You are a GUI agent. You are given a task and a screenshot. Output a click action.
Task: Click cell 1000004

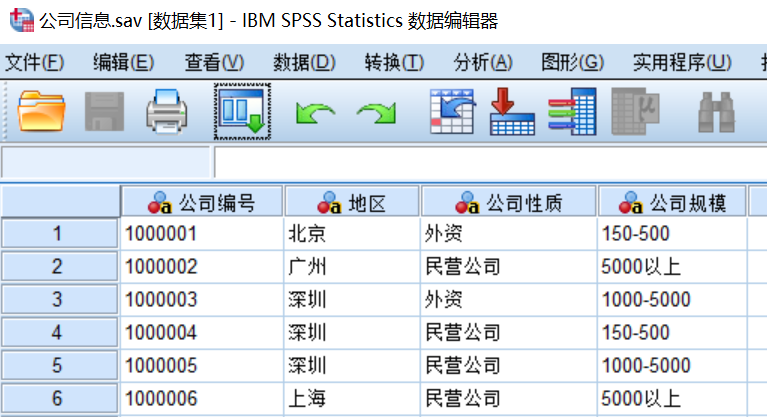point(202,332)
